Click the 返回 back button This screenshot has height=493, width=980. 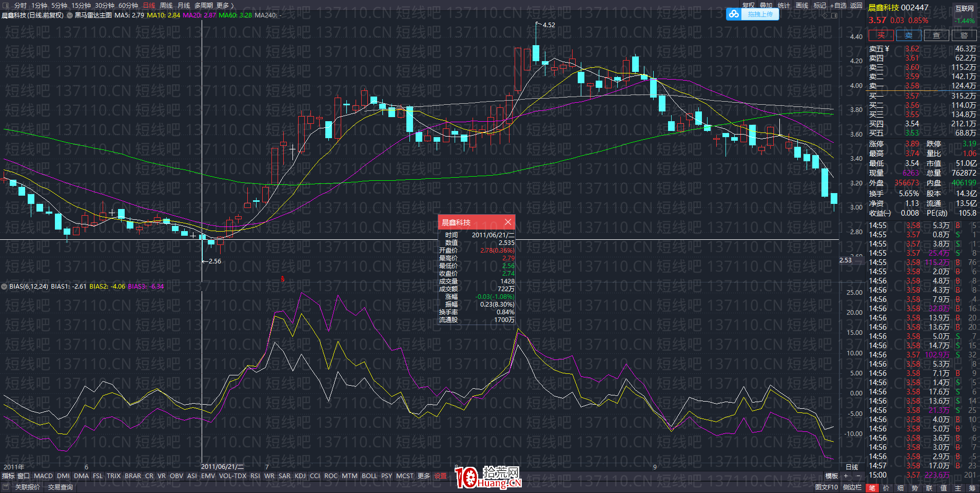pos(856,6)
